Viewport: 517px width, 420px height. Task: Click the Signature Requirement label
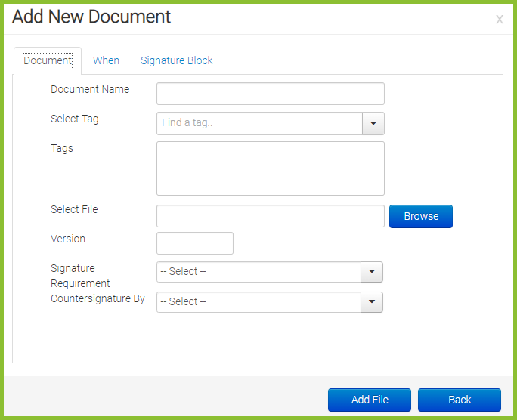pyautogui.click(x=80, y=276)
